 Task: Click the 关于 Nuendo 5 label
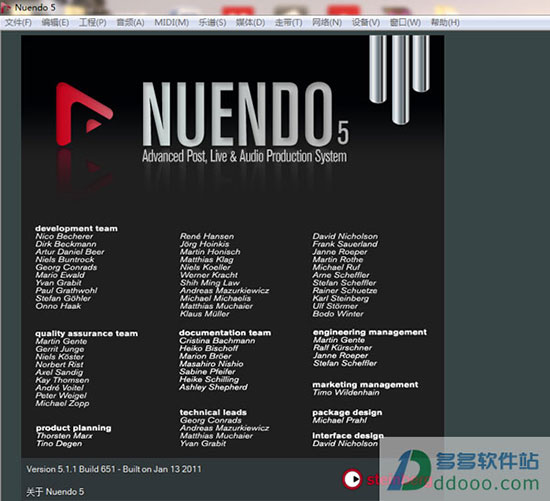pos(55,492)
